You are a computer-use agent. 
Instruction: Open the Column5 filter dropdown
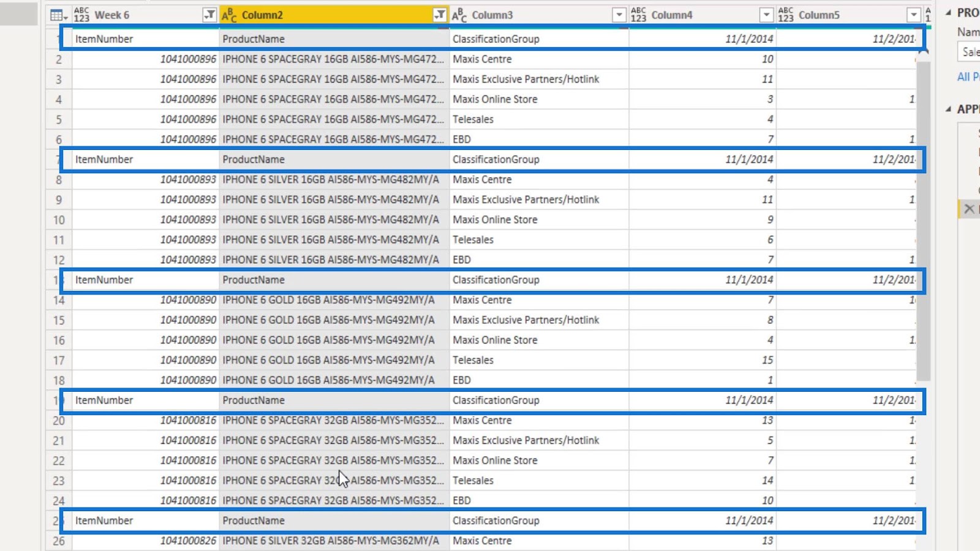point(914,15)
